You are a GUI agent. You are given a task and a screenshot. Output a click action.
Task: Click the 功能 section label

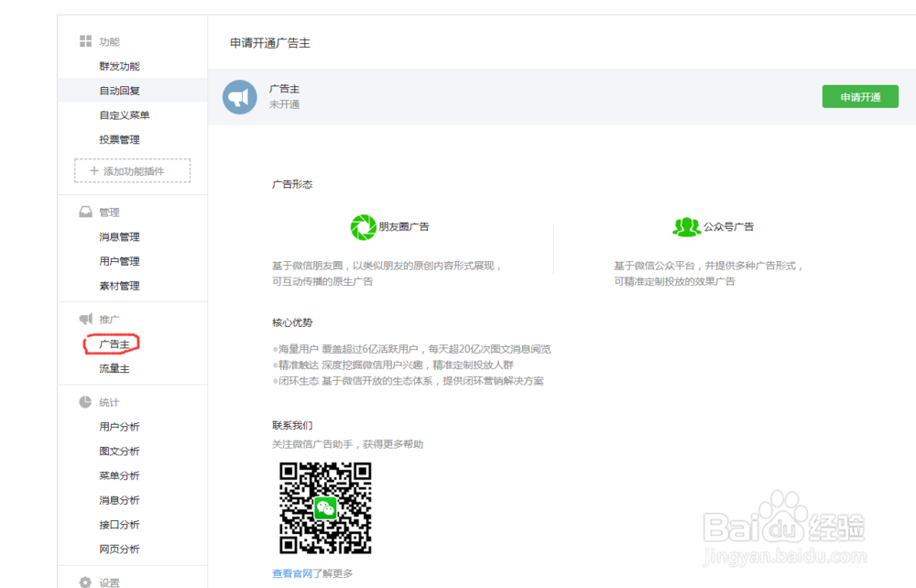point(109,41)
